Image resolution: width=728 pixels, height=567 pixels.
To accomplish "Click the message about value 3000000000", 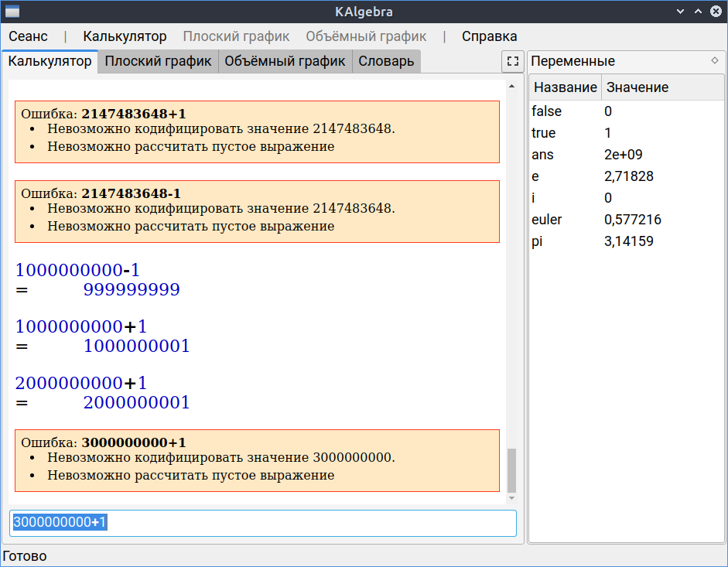I will (x=221, y=458).
